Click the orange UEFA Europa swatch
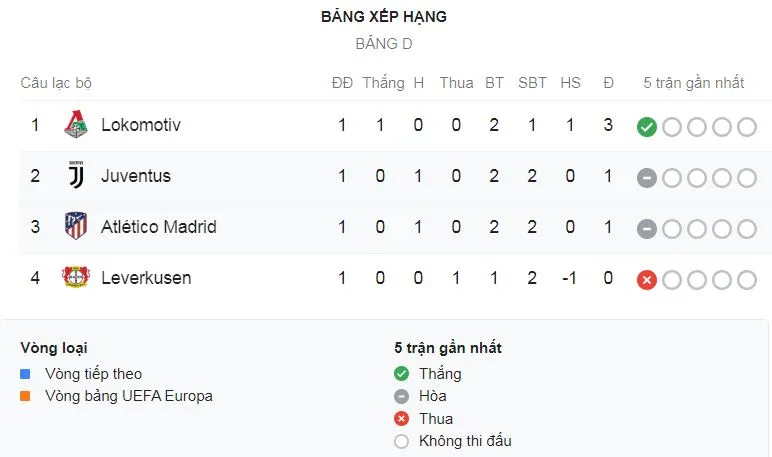772x457 pixels. (26, 396)
